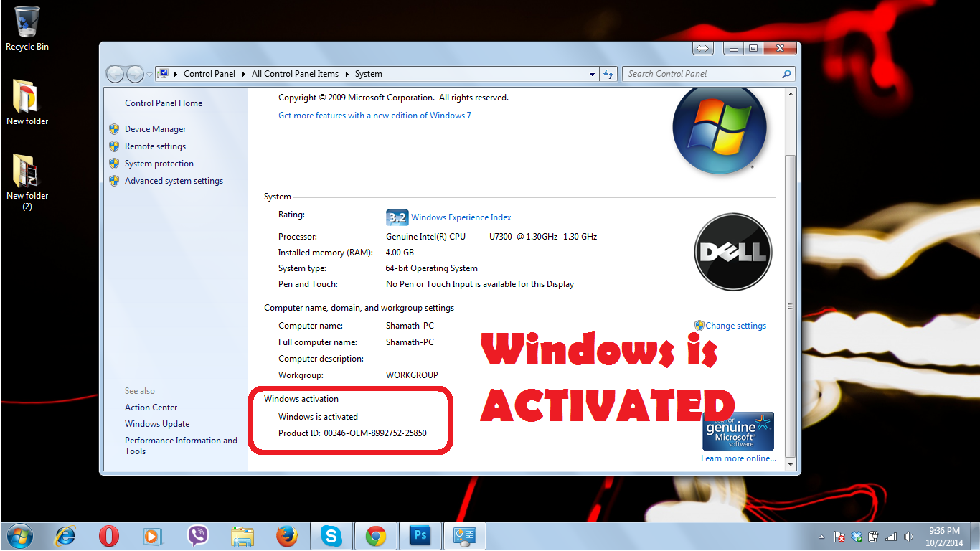Viewport: 980px width, 551px height.
Task: Launch Firefox from taskbar
Action: coord(287,536)
